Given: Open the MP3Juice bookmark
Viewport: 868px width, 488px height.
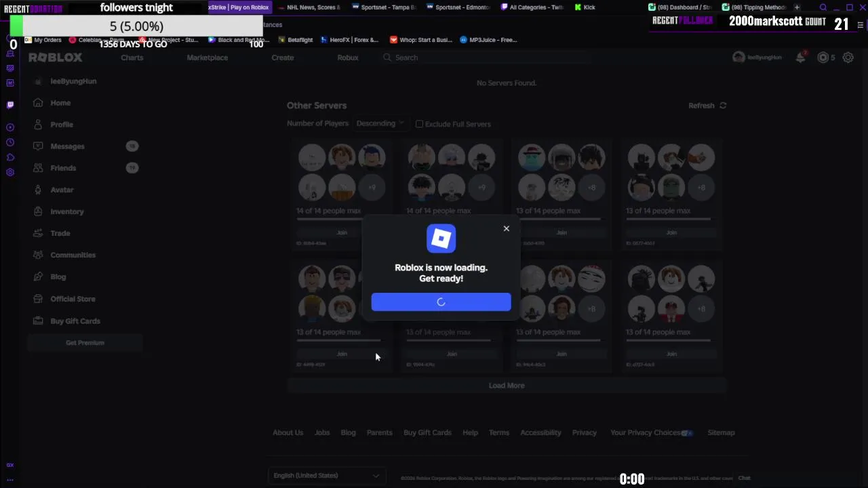Looking at the screenshot, I should tap(488, 40).
